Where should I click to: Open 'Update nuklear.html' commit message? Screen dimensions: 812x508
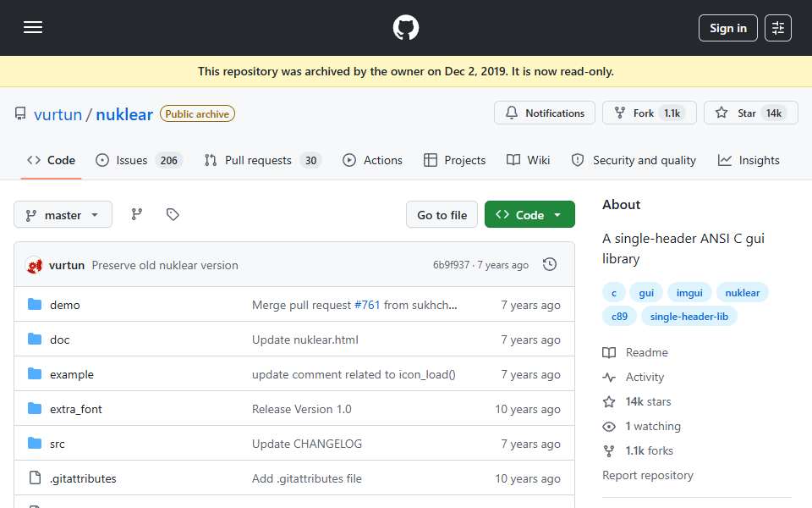tap(305, 340)
